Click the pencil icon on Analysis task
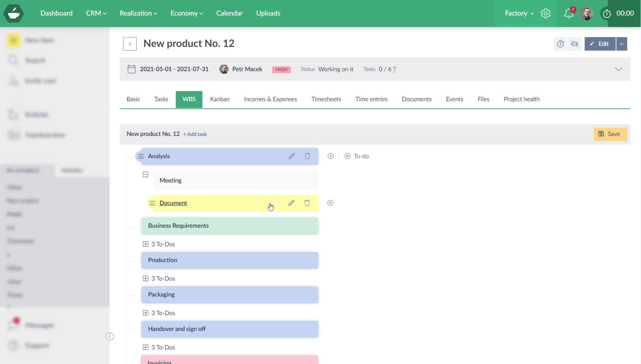 pyautogui.click(x=292, y=156)
